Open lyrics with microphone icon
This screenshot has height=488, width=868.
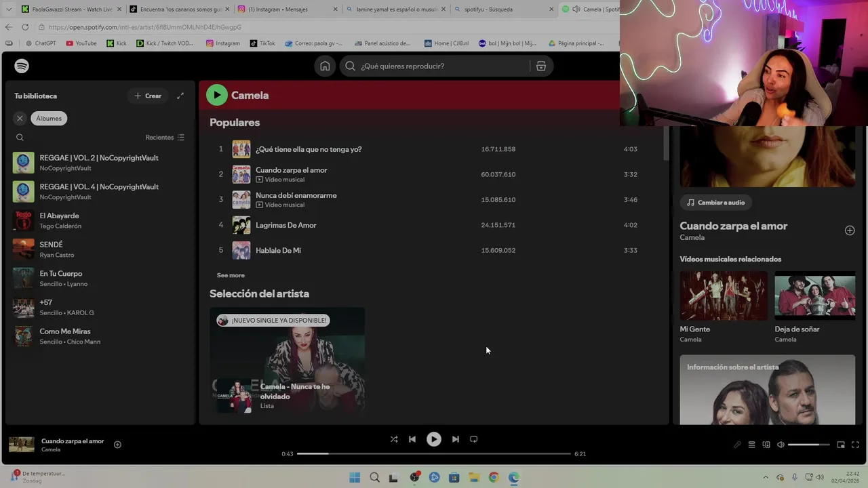pyautogui.click(x=737, y=445)
